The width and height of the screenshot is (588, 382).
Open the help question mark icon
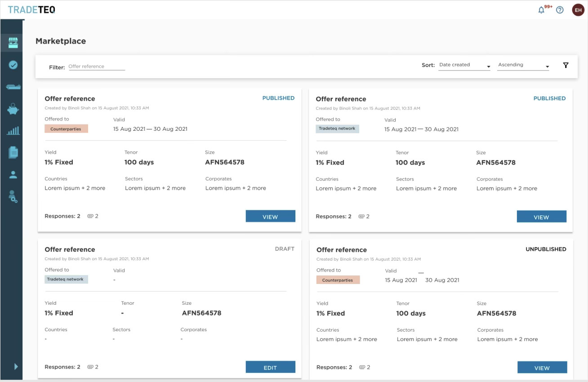click(560, 10)
